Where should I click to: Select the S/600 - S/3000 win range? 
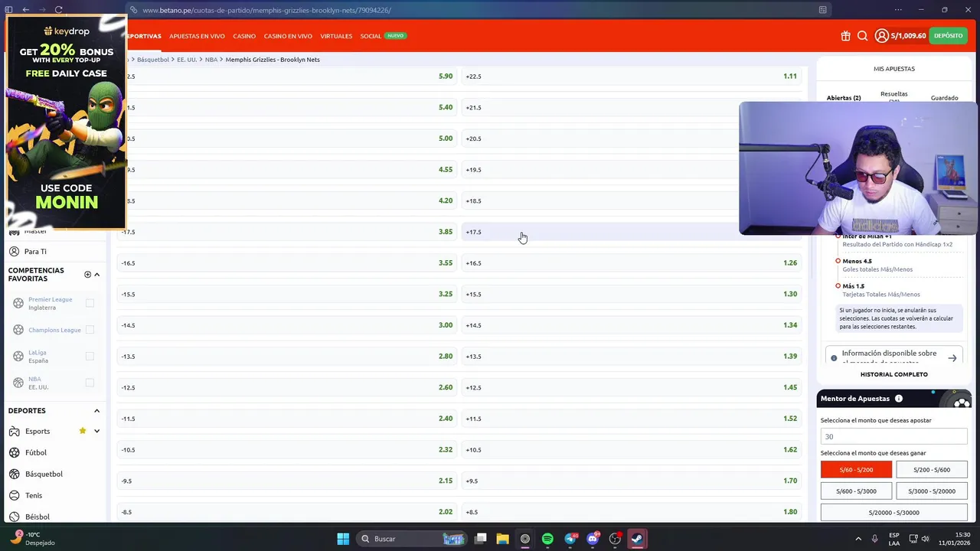coord(856,491)
